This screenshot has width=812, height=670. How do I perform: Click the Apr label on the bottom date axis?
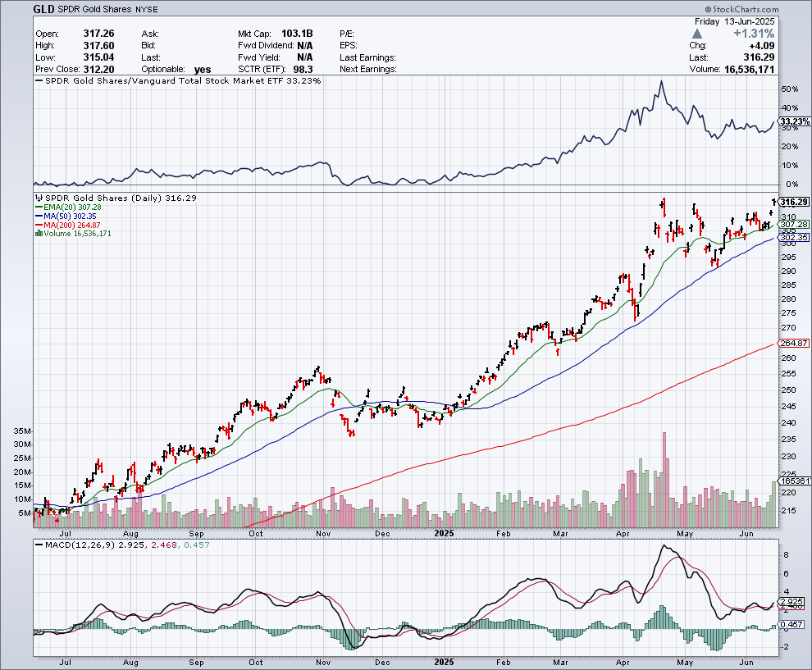click(x=622, y=661)
